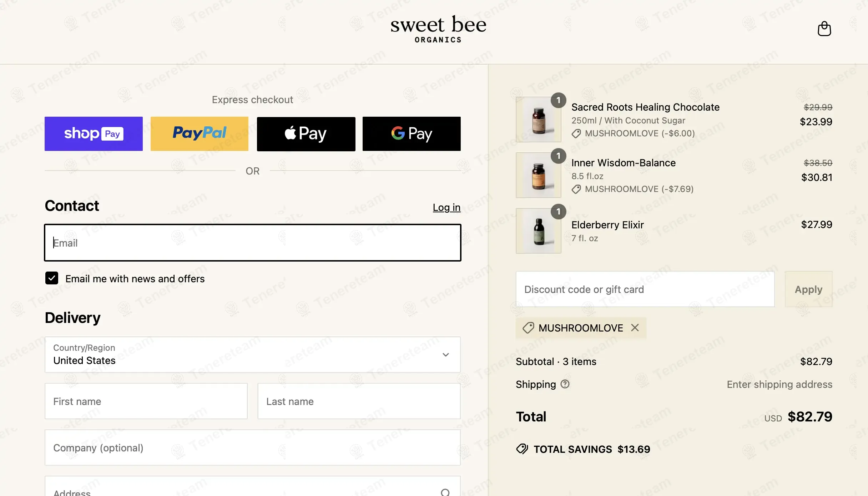Click the Discount code or gift card field
This screenshot has width=868, height=496.
click(645, 289)
